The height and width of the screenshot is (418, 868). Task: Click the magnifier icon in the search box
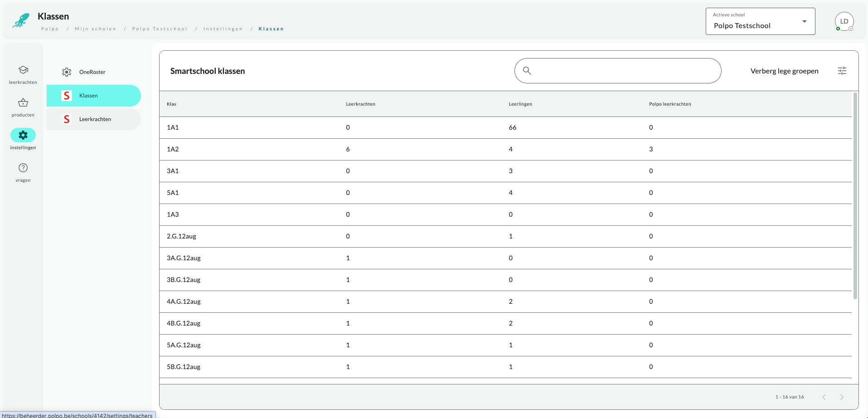click(x=527, y=71)
